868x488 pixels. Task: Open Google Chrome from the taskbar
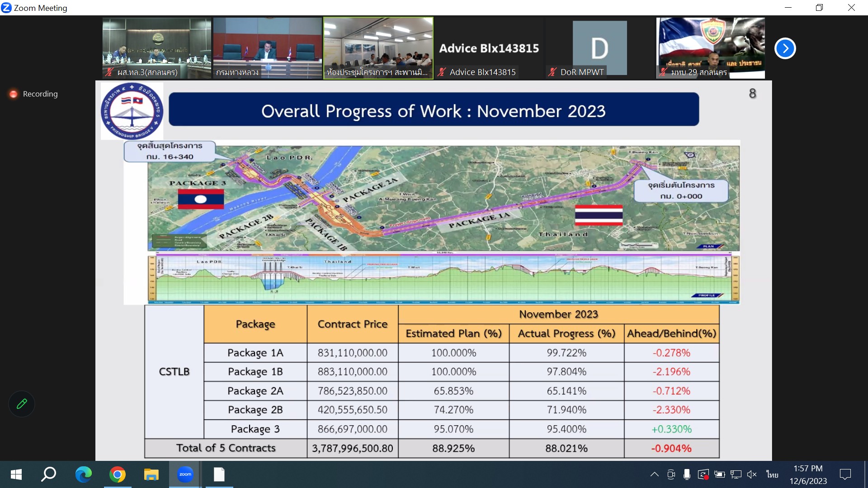click(x=118, y=474)
